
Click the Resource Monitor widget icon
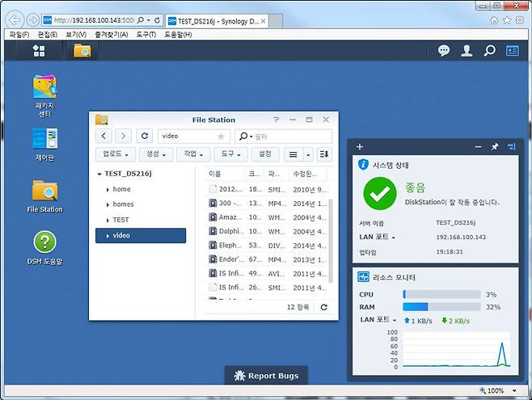pos(363,277)
